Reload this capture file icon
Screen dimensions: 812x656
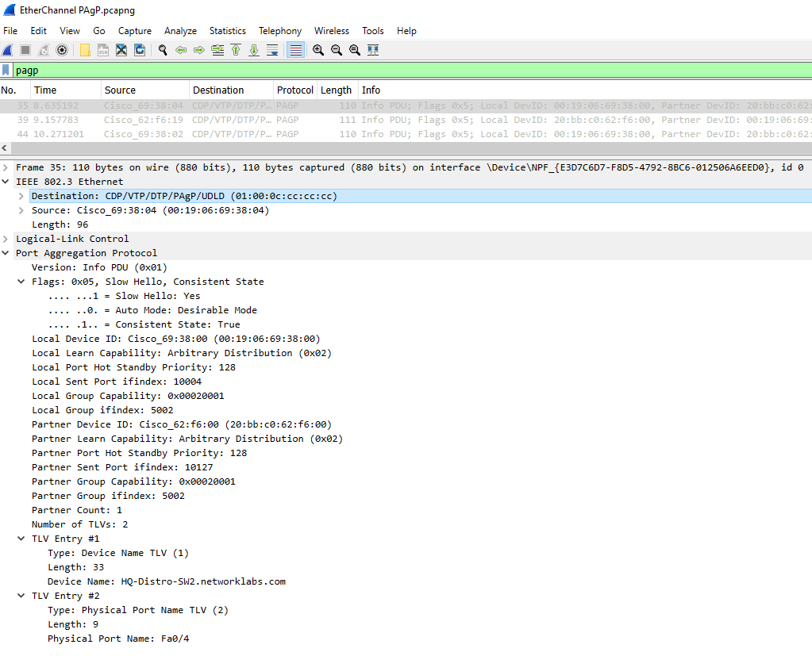tap(140, 50)
